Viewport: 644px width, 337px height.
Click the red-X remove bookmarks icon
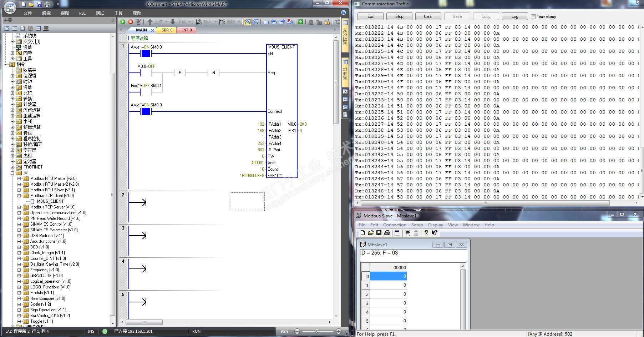(x=290, y=22)
